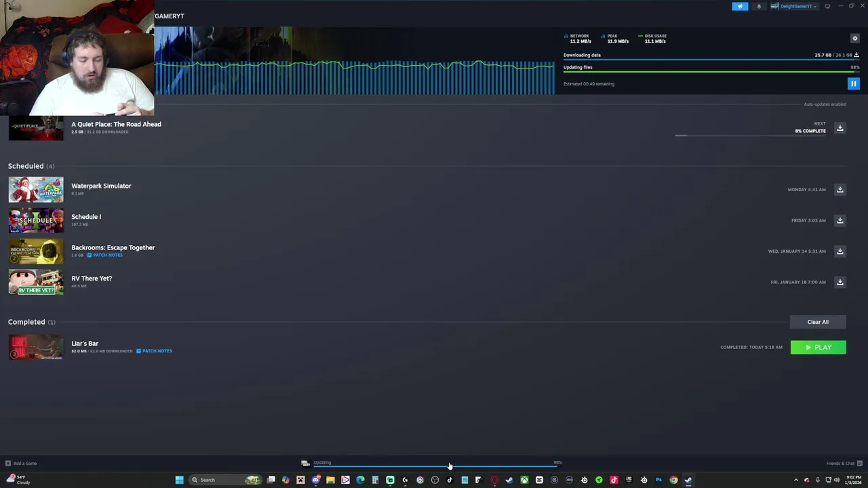Click Completed section header
Image resolution: width=868 pixels, height=488 pixels.
pos(32,322)
